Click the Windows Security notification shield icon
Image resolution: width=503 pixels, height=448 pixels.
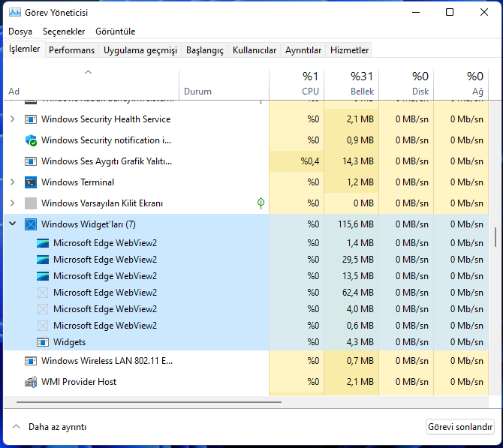click(x=31, y=140)
